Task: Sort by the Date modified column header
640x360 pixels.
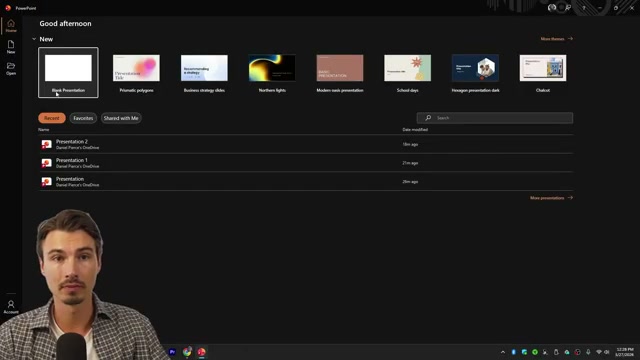Action: [415, 129]
